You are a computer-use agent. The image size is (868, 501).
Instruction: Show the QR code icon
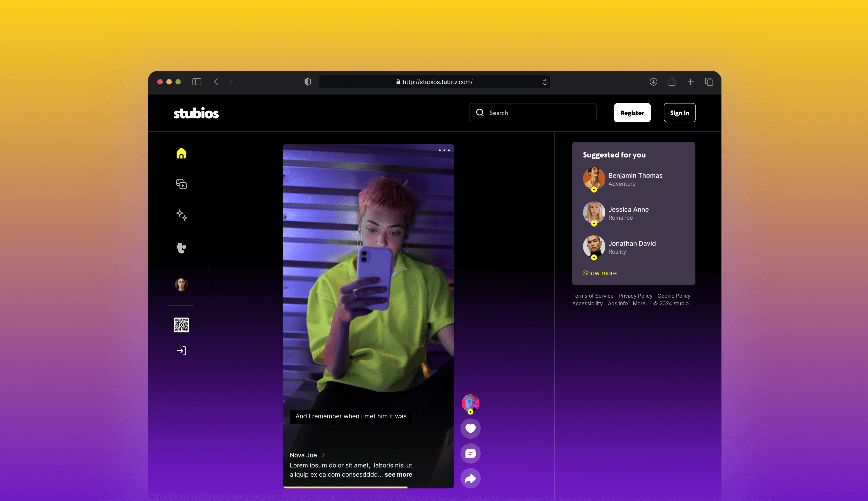tap(181, 325)
